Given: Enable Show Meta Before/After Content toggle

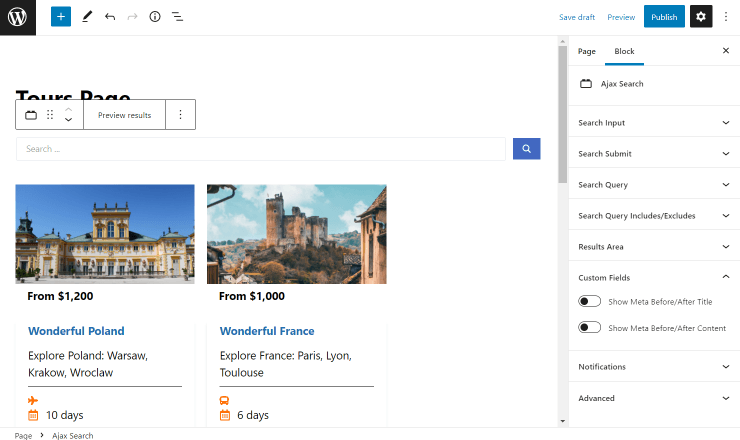Looking at the screenshot, I should 589,328.
